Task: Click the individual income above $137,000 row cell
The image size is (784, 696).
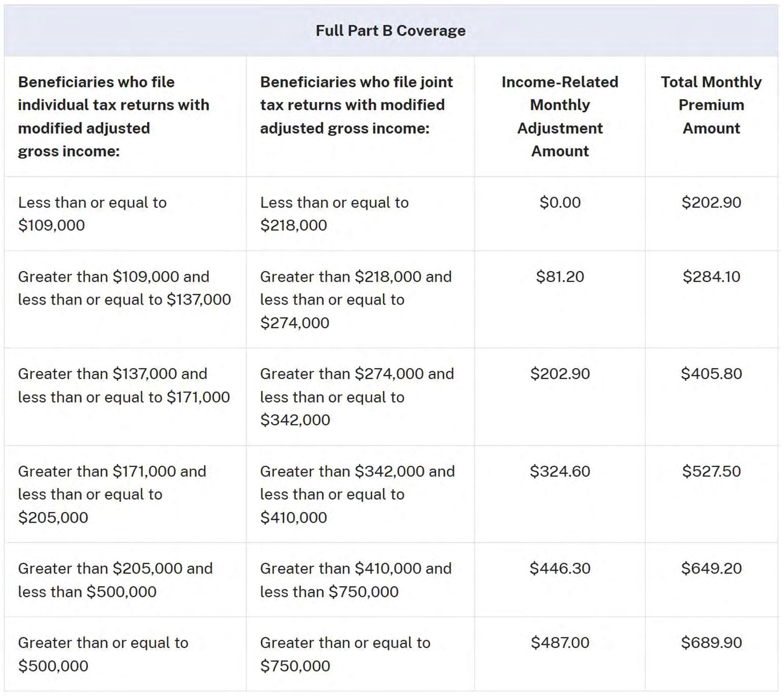Action: 124,385
